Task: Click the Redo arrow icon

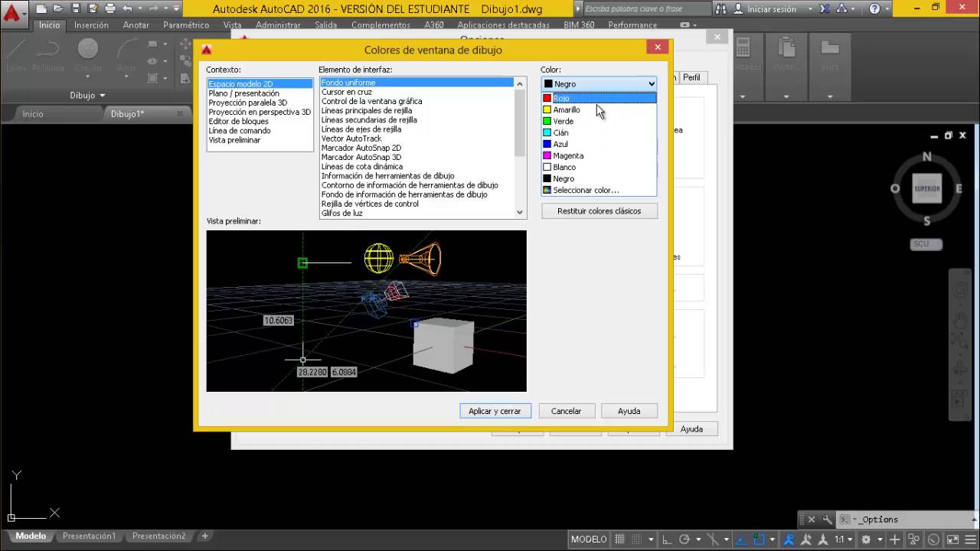Action: pos(153,9)
